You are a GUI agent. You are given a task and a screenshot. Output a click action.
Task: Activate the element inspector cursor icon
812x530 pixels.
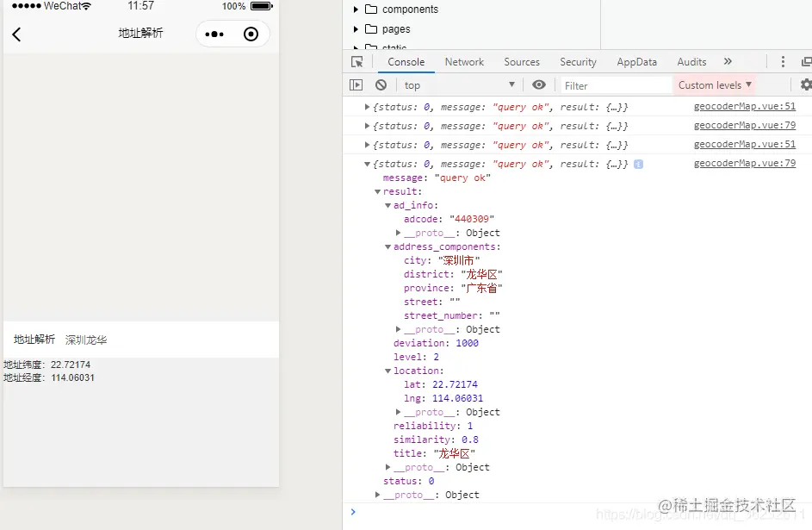click(357, 62)
